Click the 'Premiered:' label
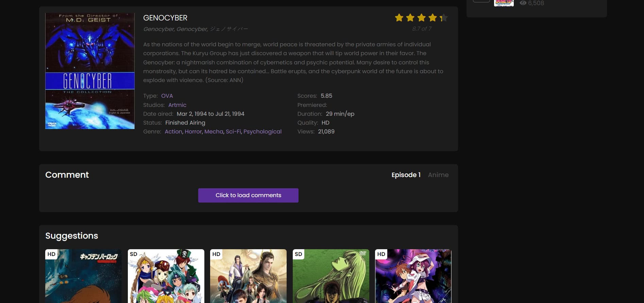644x303 pixels. [312, 105]
